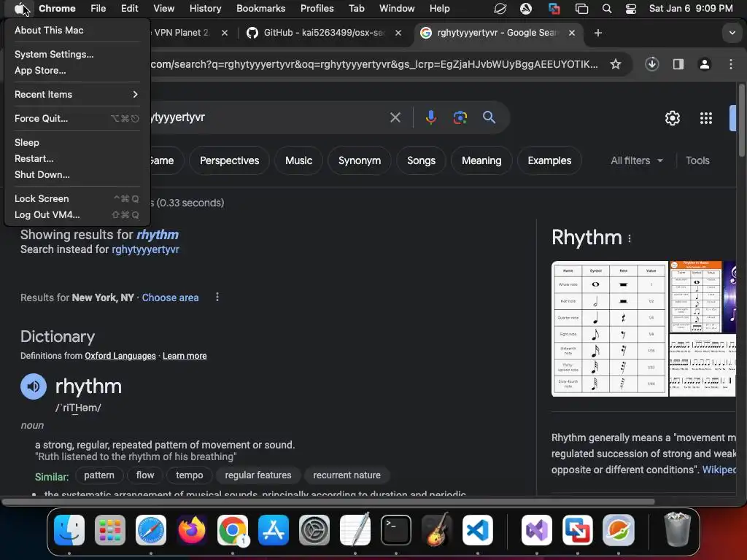This screenshot has height=560, width=747.
Task: Filter results by Synonym chip
Action: (359, 160)
